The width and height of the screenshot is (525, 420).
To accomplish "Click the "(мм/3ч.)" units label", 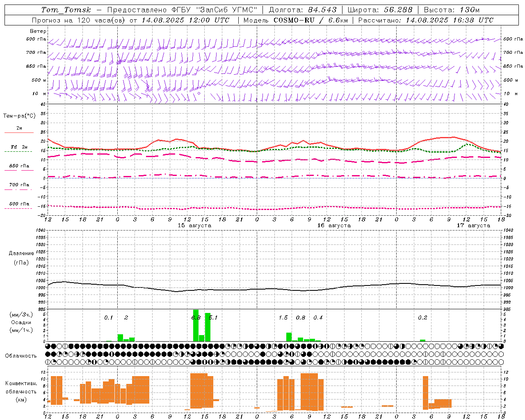I will point(21,315).
